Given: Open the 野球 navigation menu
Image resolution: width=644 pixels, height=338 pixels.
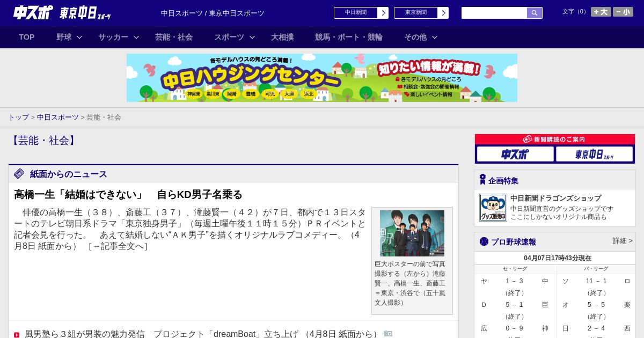Looking at the screenshot, I should click(64, 37).
